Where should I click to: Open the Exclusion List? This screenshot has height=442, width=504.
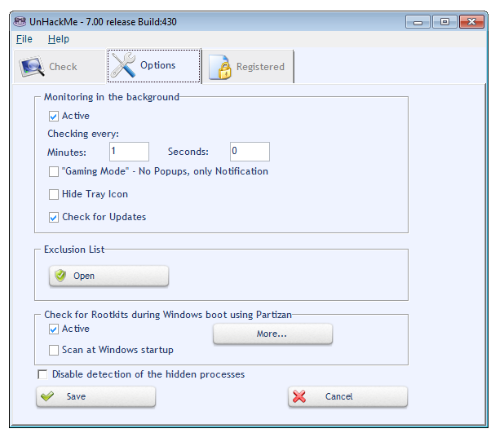pos(108,276)
